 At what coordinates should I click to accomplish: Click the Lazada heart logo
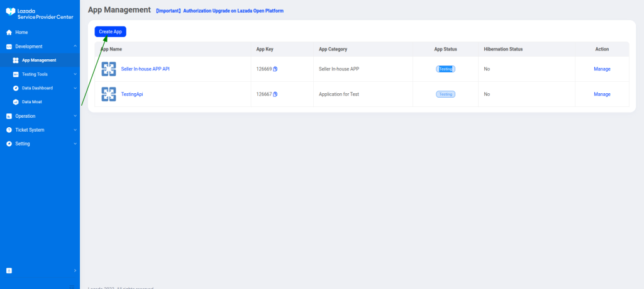coord(10,13)
